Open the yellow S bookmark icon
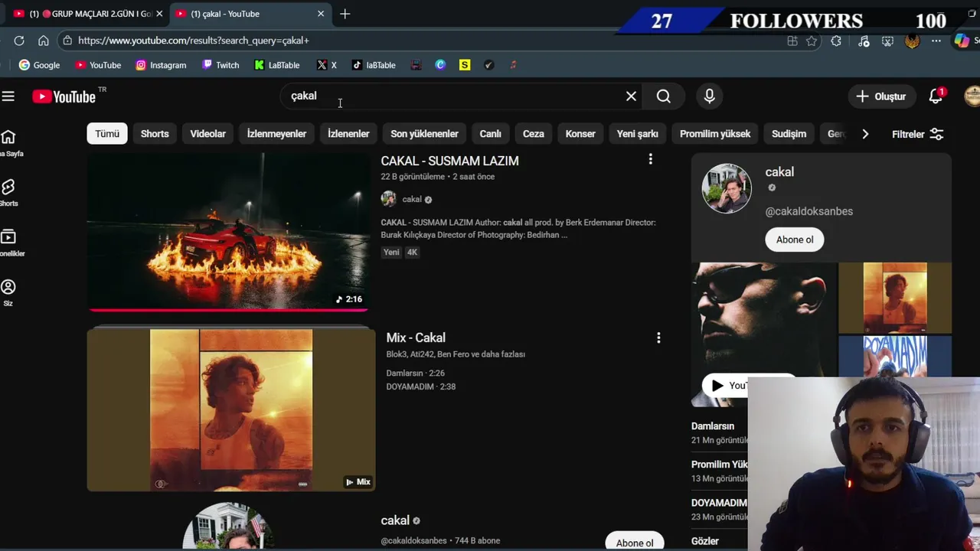This screenshot has height=551, width=980. 465,65
